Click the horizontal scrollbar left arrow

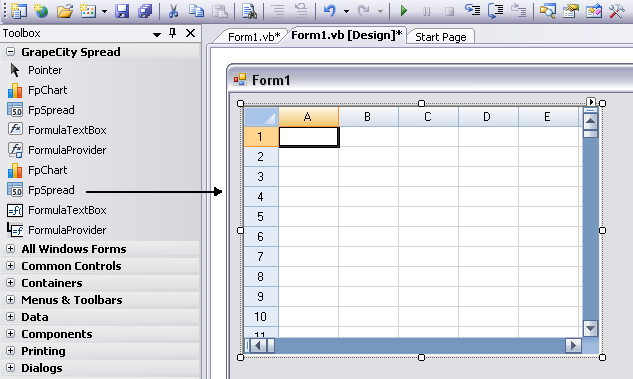(x=258, y=345)
